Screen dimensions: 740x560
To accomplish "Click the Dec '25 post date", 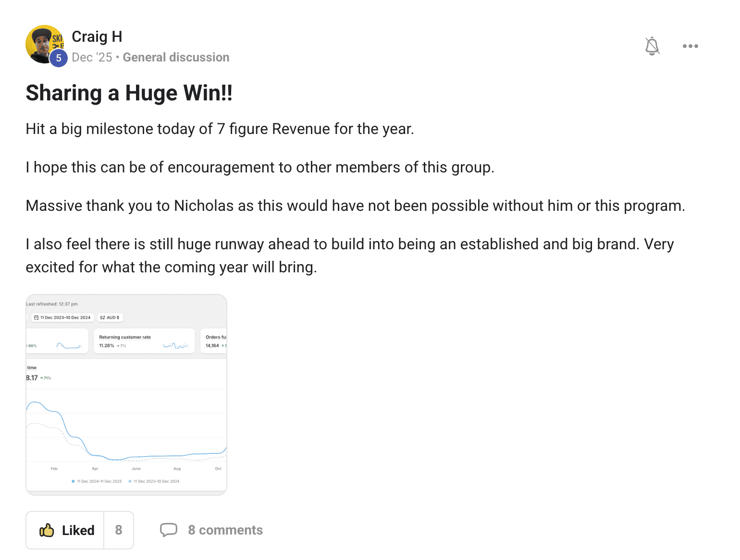I will pos(92,57).
